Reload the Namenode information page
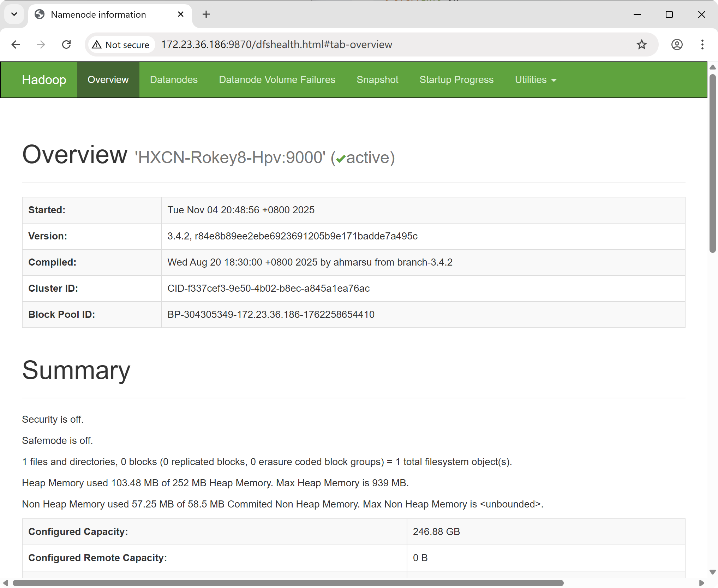Screen dimensions: 718x588 click(x=66, y=44)
